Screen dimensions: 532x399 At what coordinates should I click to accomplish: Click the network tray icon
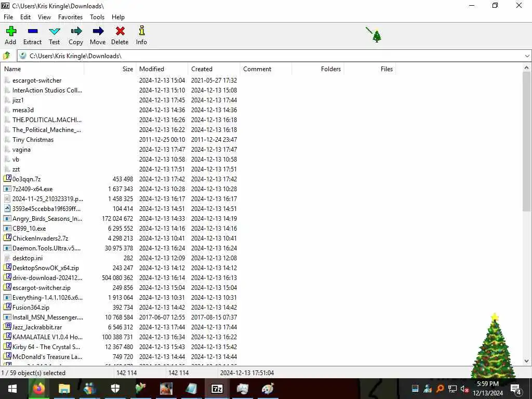tap(453, 389)
